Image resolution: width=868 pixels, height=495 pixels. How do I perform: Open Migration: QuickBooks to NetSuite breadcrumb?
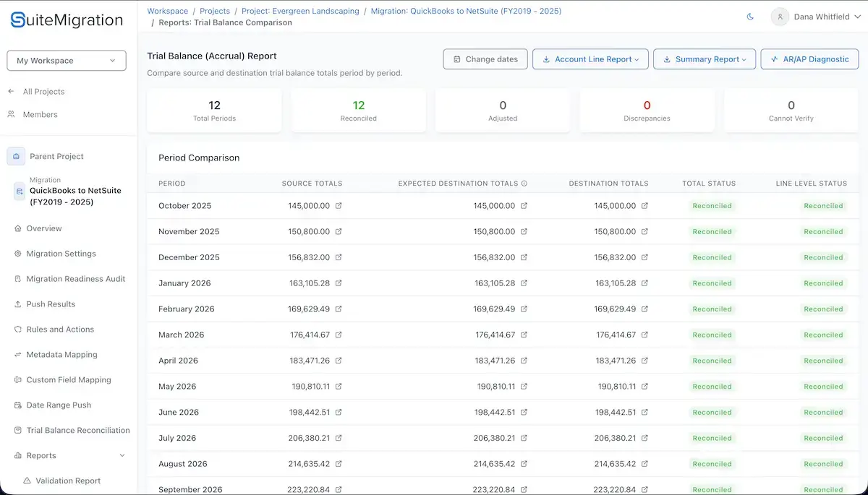(x=466, y=11)
